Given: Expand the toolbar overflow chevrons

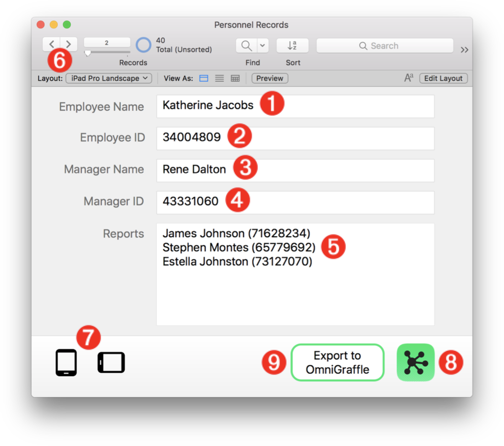Looking at the screenshot, I should click(x=464, y=50).
